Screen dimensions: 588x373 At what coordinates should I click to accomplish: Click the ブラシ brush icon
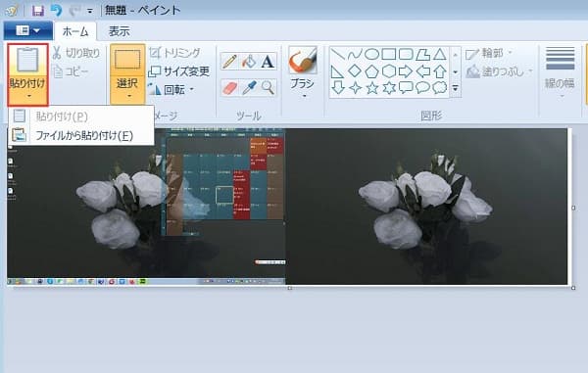pos(303,61)
